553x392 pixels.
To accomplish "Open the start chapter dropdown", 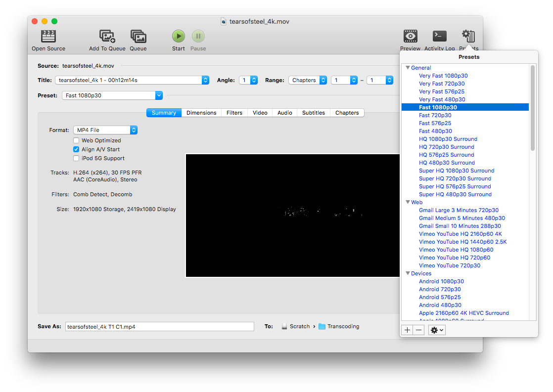I will [x=344, y=80].
